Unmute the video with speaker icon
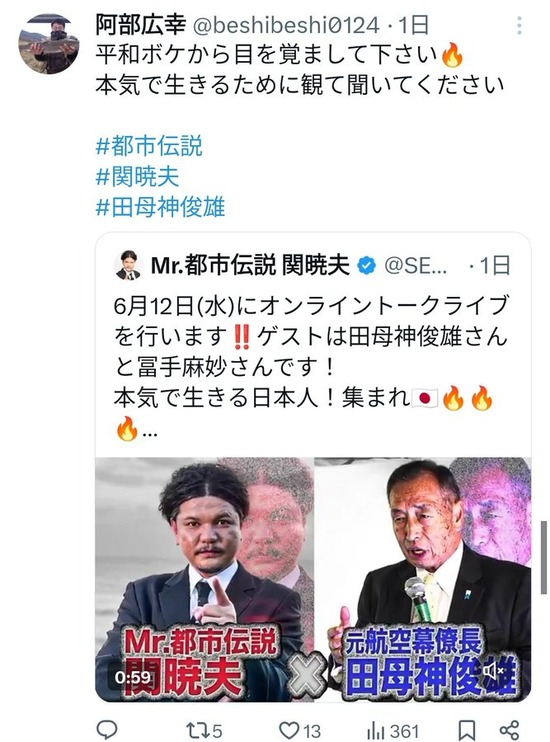This screenshot has height=742, width=550. (x=494, y=671)
